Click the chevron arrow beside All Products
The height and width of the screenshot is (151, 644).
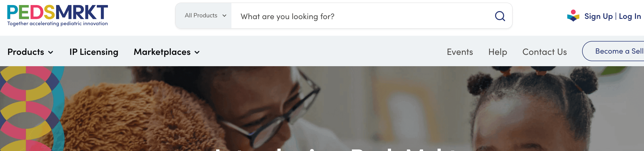point(224,16)
